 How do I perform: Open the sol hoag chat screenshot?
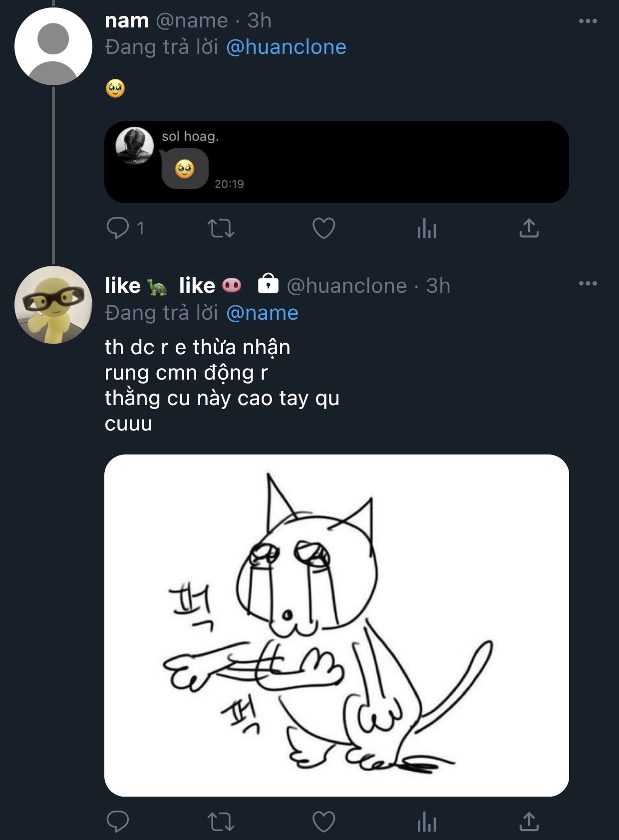pyautogui.click(x=336, y=162)
